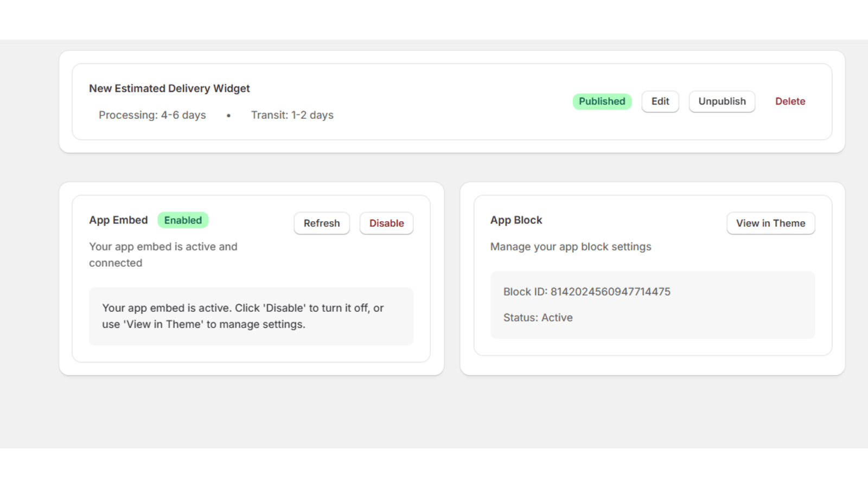Click the Status: Active text
This screenshot has height=488, width=868.
[x=538, y=318]
